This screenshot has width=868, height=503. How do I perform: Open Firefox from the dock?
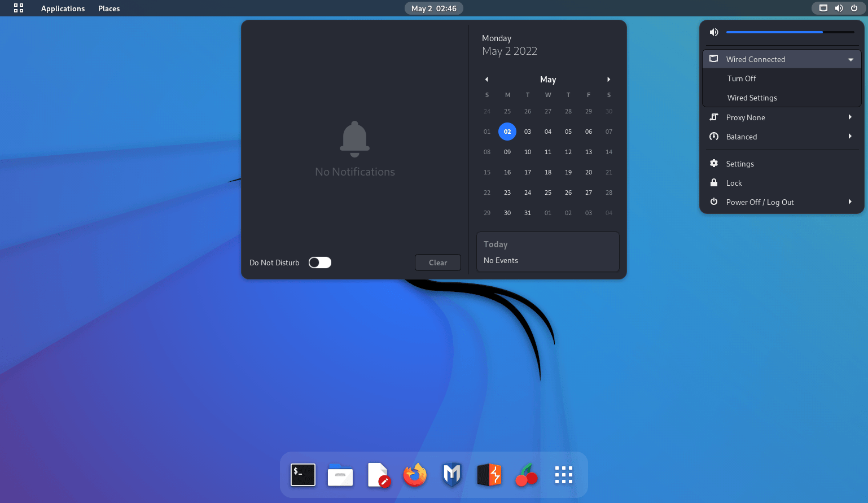[415, 475]
